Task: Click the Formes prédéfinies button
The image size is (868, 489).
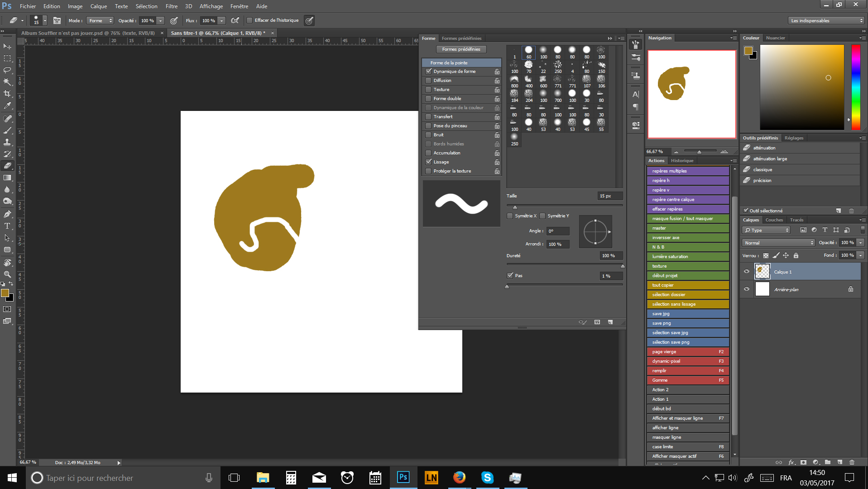Action: coord(461,49)
